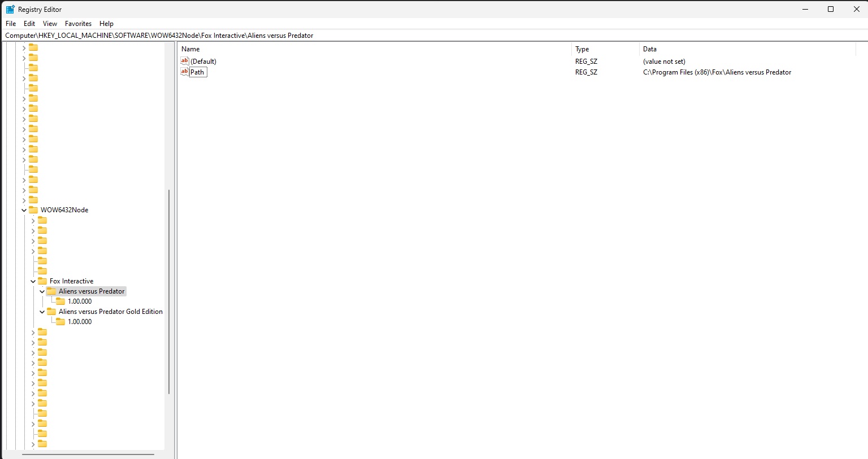Click the Fox Interactive folder icon
Image resolution: width=868 pixels, height=459 pixels.
(x=42, y=281)
